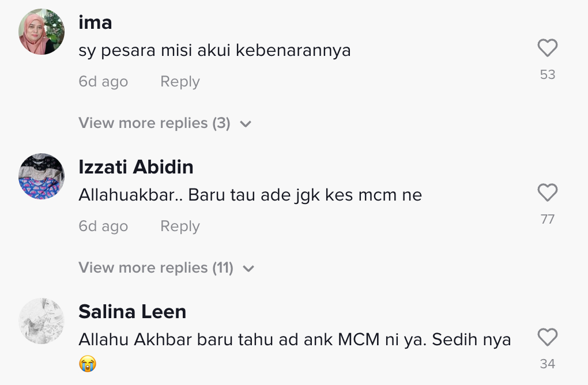
Task: Reply to Izzati Abidin's comment
Action: pos(180,227)
